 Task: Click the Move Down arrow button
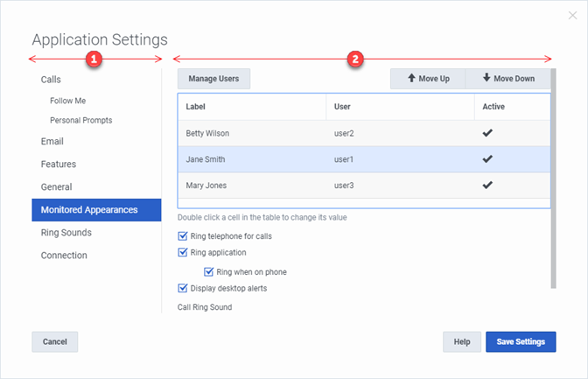click(507, 79)
